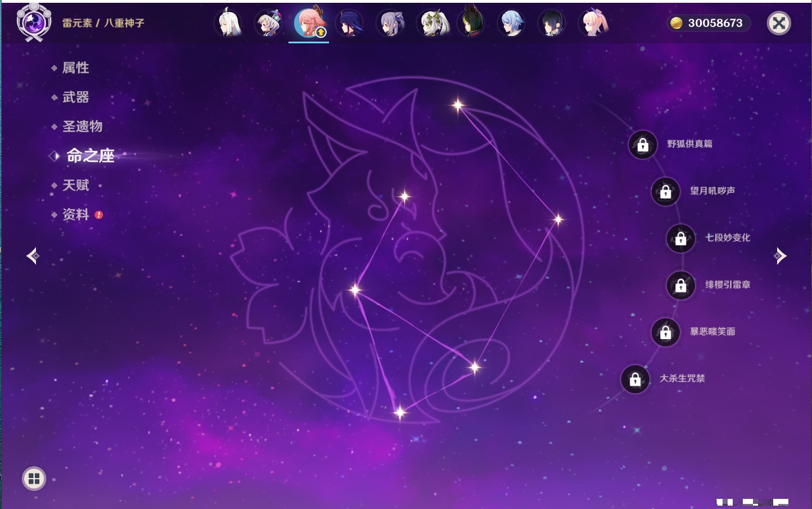Select the white-haired Shenhe avatar
Image resolution: width=812 pixels, height=509 pixels.
(228, 24)
